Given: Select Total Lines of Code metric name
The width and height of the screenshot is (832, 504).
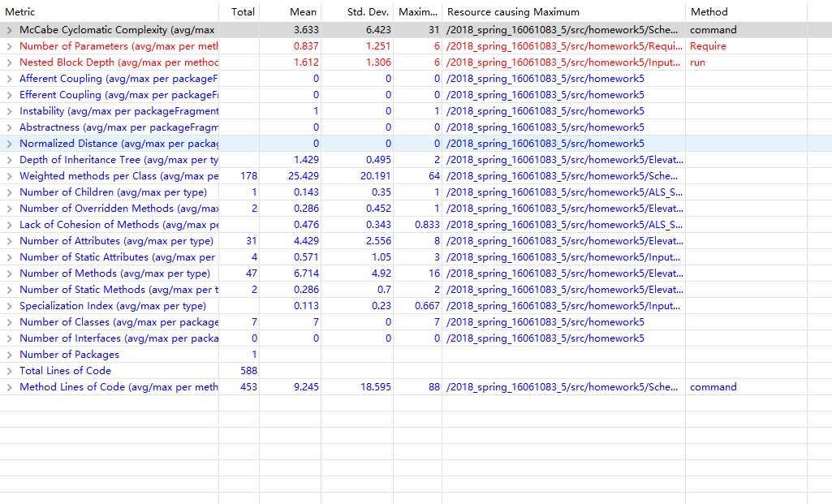Looking at the screenshot, I should tap(65, 371).
